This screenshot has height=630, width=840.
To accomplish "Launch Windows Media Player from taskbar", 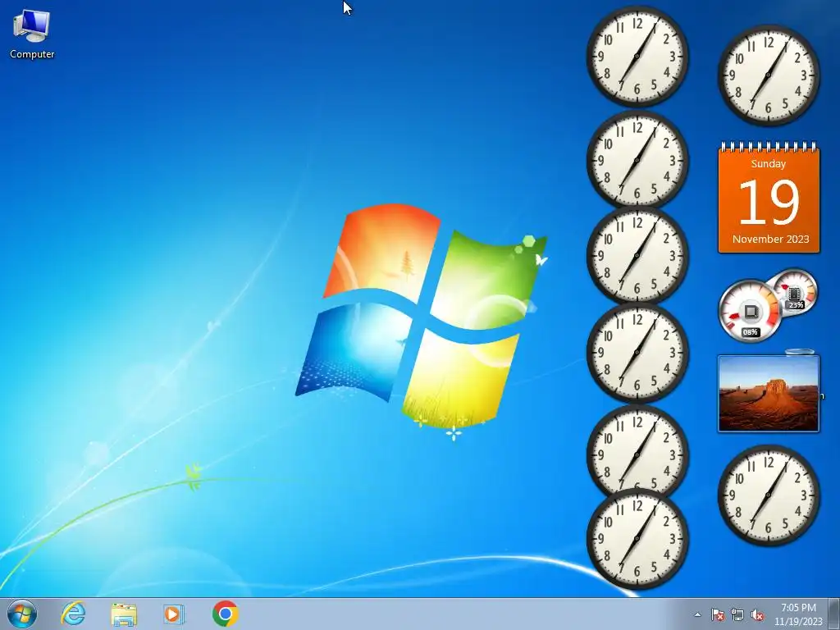I will click(173, 614).
